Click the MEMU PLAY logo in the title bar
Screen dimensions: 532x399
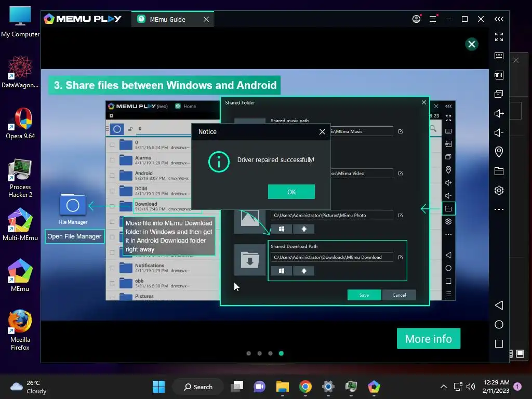coord(83,19)
